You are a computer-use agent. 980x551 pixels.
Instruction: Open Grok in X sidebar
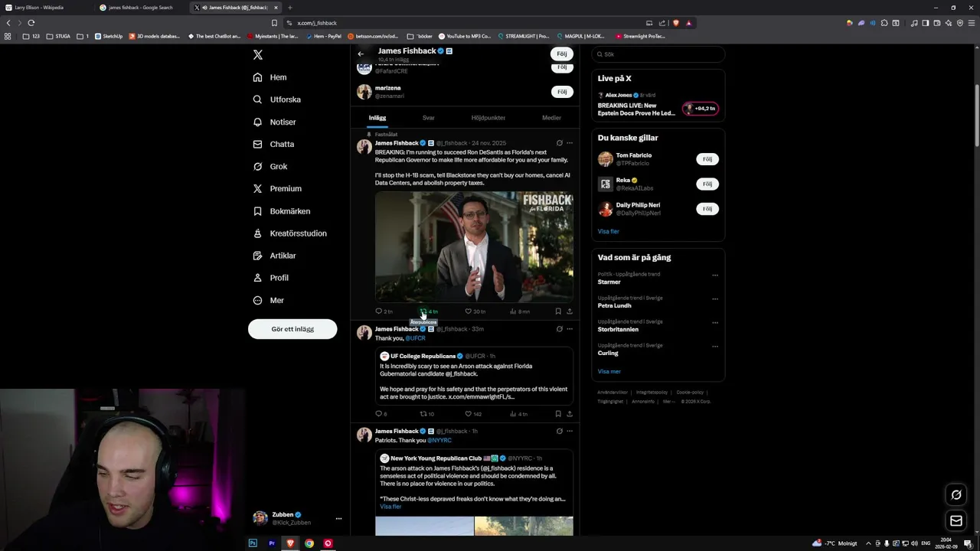(x=269, y=166)
